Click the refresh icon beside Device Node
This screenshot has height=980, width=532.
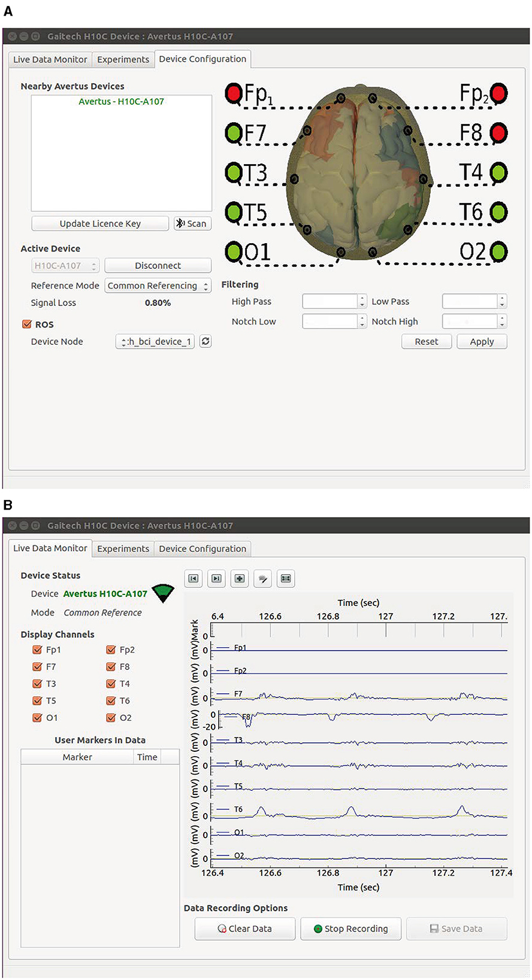pyautogui.click(x=205, y=341)
